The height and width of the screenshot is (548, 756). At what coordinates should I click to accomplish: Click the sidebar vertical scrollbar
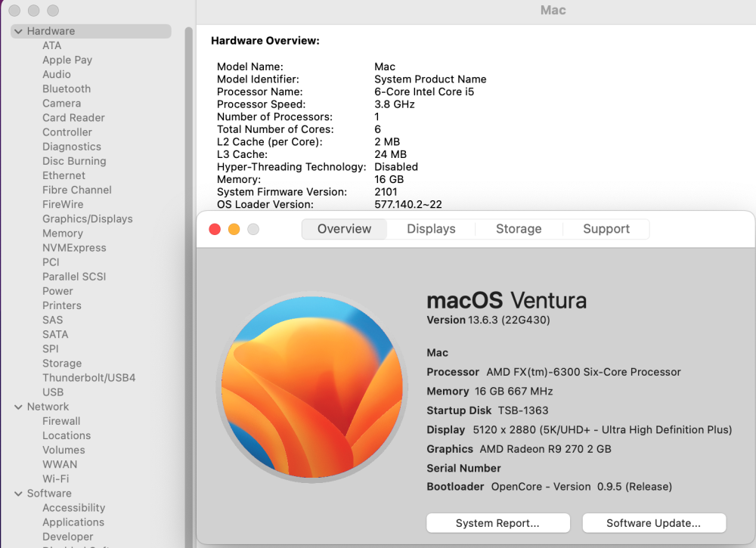click(x=188, y=286)
